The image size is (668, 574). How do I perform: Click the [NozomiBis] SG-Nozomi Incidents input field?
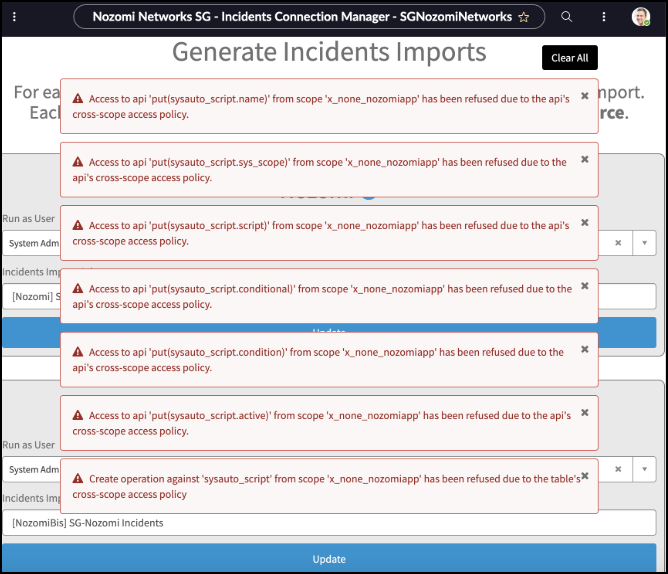click(x=329, y=523)
